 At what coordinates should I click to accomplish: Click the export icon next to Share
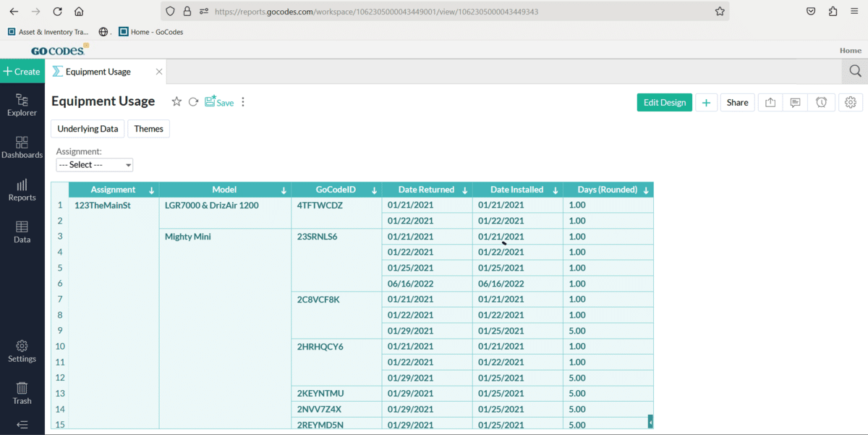click(x=770, y=103)
